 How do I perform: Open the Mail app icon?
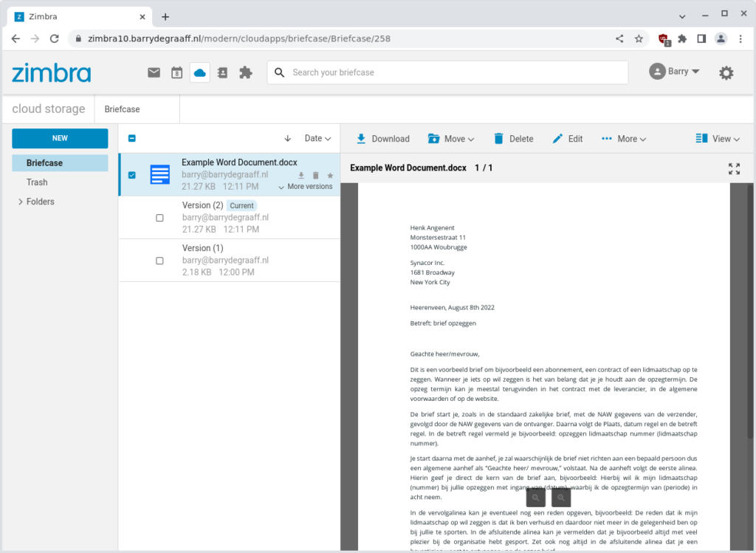pyautogui.click(x=154, y=72)
